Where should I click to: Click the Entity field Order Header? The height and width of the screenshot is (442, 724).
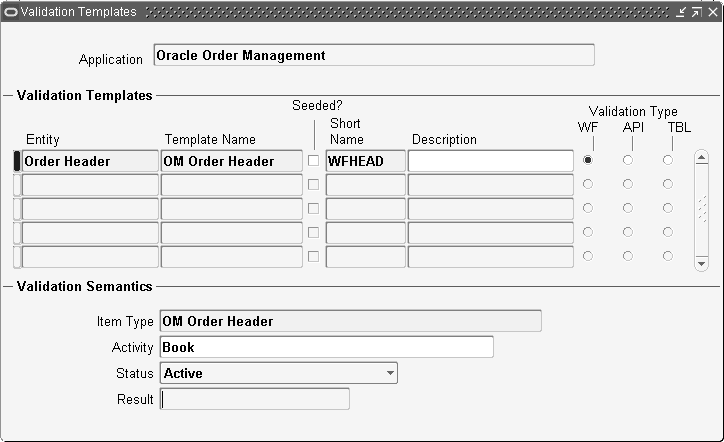click(90, 161)
